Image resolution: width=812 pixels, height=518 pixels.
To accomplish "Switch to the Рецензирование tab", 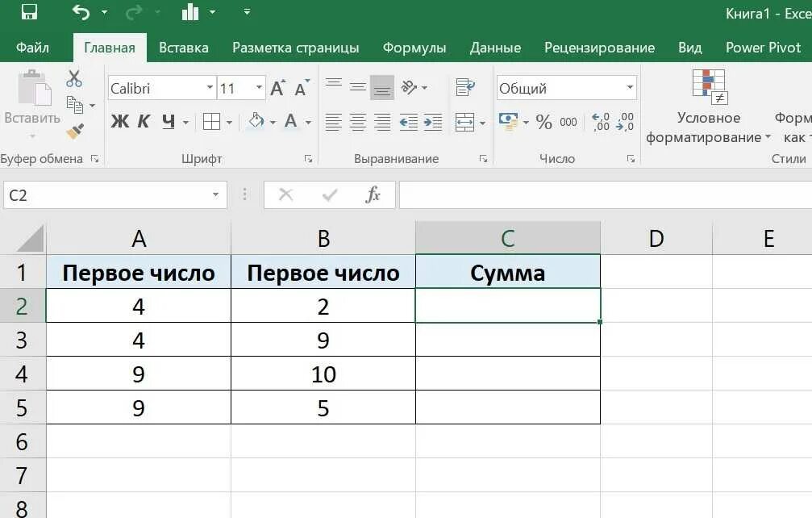I will (x=599, y=48).
